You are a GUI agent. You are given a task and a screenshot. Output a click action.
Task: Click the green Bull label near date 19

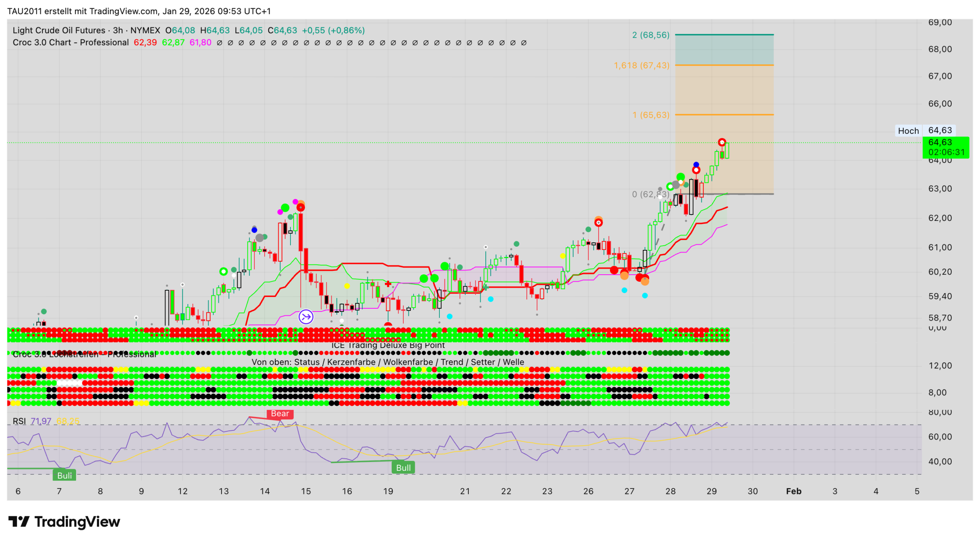403,468
